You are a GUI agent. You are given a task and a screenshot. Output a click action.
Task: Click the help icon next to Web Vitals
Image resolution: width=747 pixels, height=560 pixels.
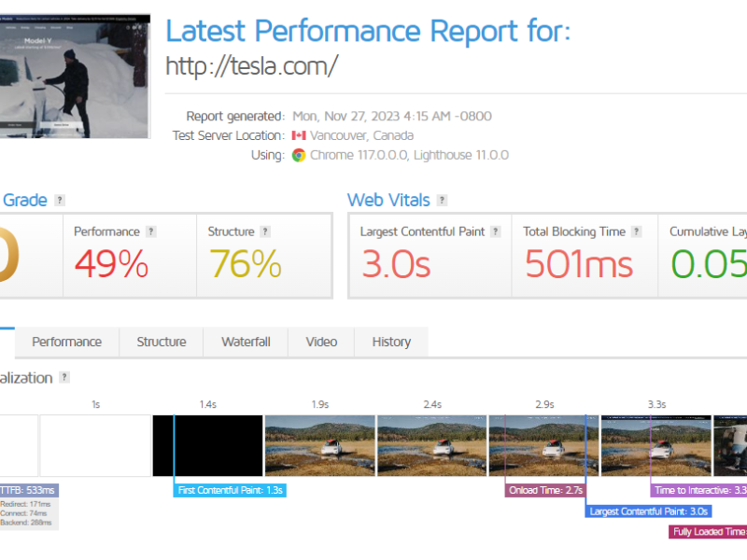click(x=442, y=200)
